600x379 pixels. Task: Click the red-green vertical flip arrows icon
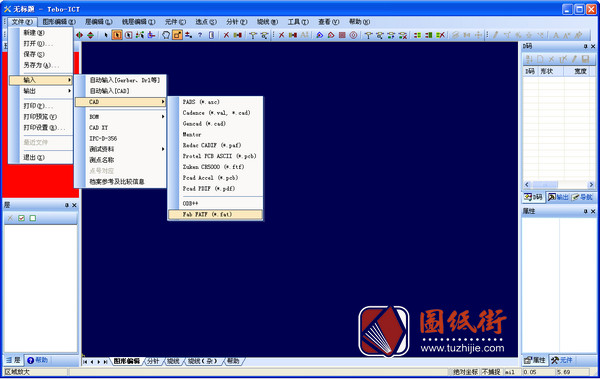[91, 35]
